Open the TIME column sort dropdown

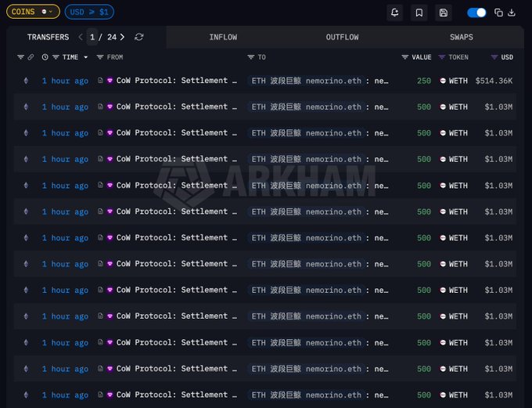click(x=85, y=57)
